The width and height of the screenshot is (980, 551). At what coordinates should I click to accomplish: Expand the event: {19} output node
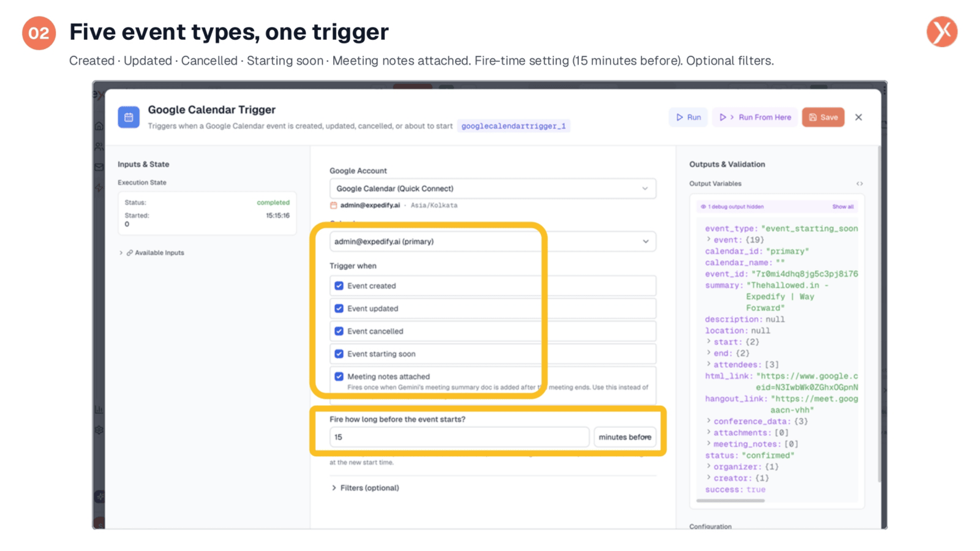(709, 239)
